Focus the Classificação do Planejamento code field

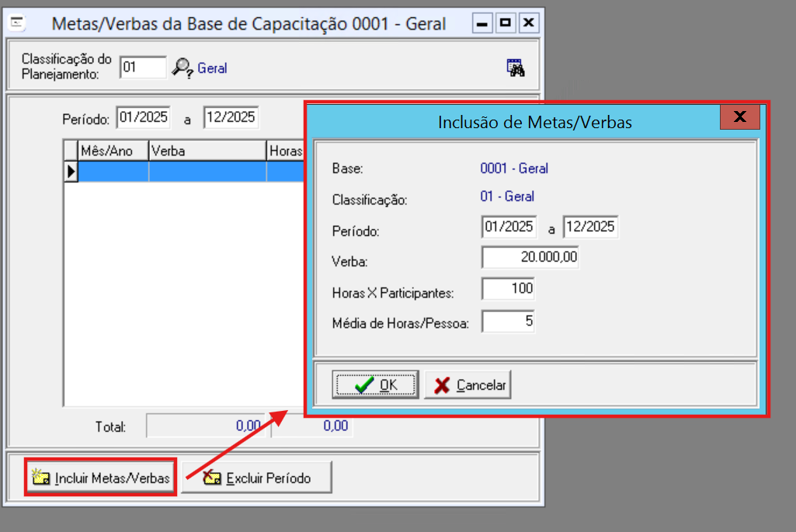(x=143, y=68)
